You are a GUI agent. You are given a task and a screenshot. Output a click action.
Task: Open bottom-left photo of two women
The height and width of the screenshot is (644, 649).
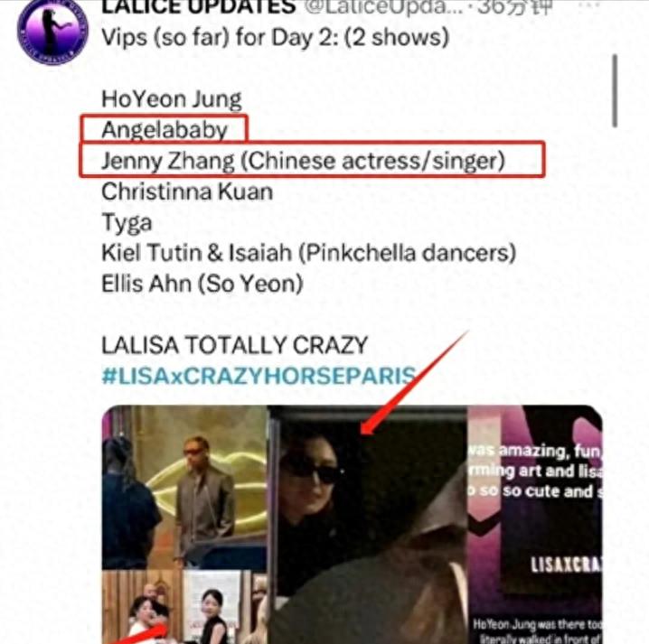click(x=184, y=607)
